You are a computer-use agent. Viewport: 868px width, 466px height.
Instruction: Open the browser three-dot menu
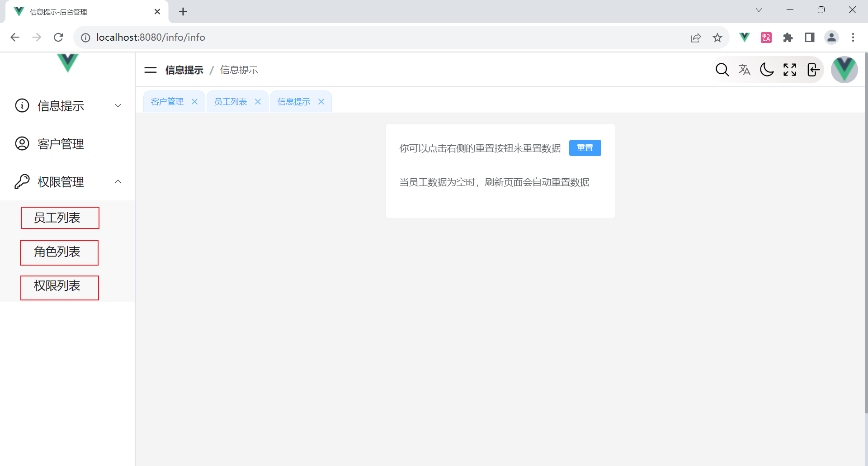point(853,37)
